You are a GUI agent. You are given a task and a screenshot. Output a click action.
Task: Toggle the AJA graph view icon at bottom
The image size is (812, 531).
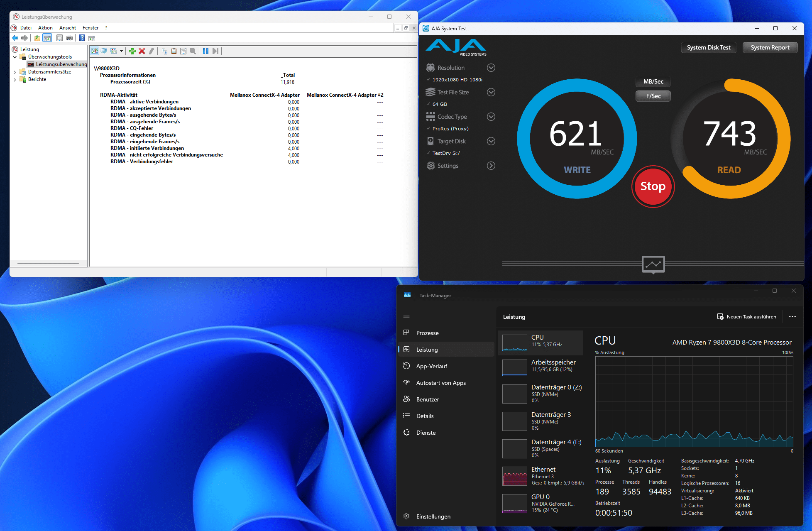(653, 264)
